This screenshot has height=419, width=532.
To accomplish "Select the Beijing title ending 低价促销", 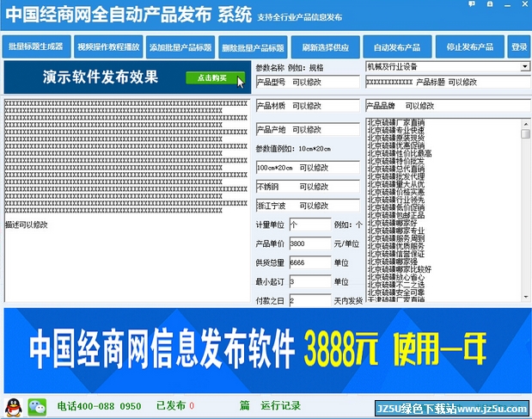I will [396, 207].
